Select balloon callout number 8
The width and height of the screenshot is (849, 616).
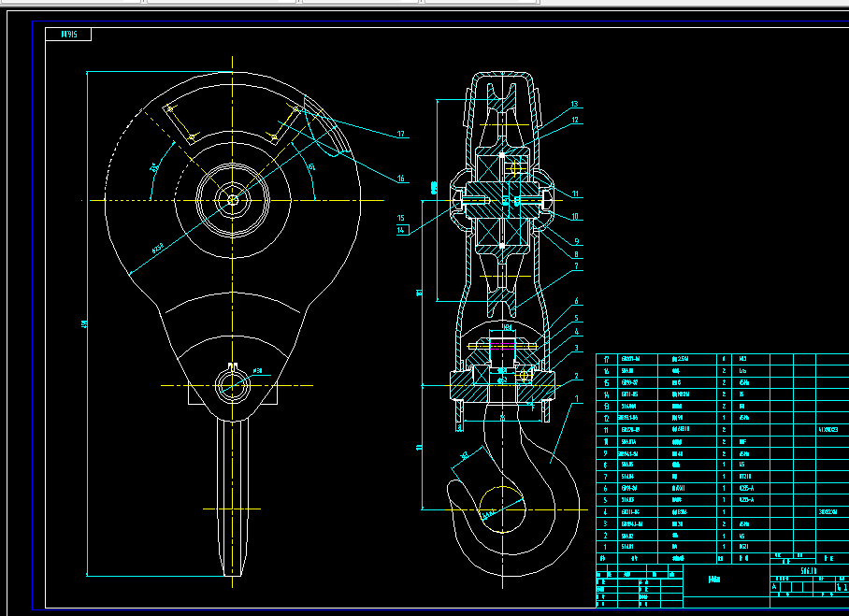point(576,254)
